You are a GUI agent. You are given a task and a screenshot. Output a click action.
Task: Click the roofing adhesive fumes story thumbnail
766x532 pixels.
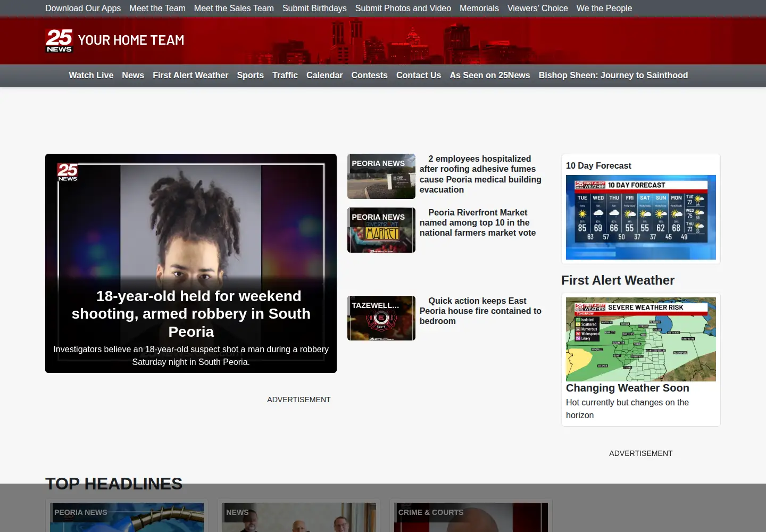[x=381, y=176]
